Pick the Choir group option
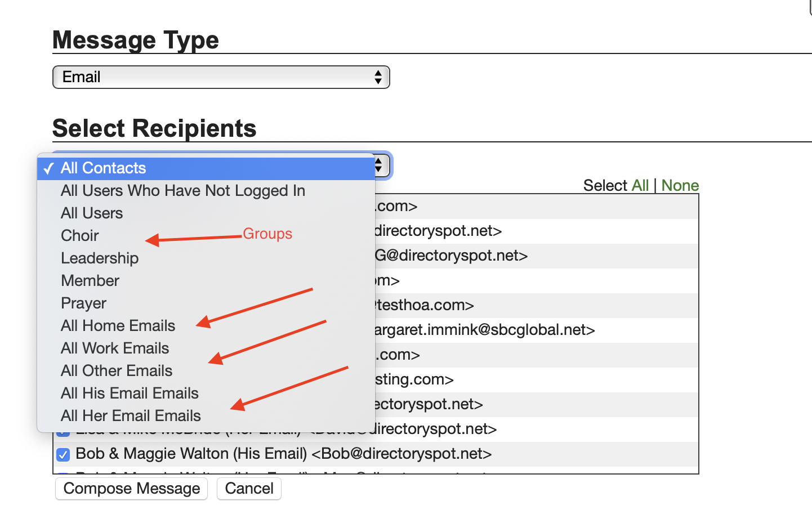Image resolution: width=812 pixels, height=510 pixels. [80, 236]
